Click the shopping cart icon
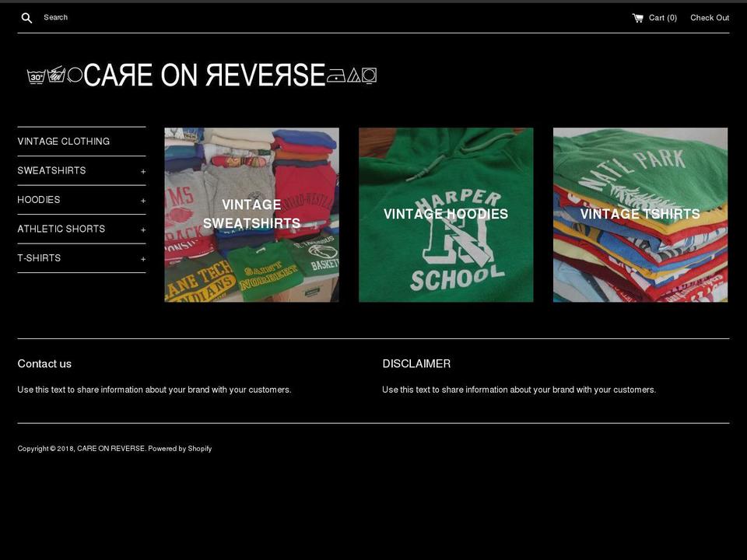 point(637,18)
